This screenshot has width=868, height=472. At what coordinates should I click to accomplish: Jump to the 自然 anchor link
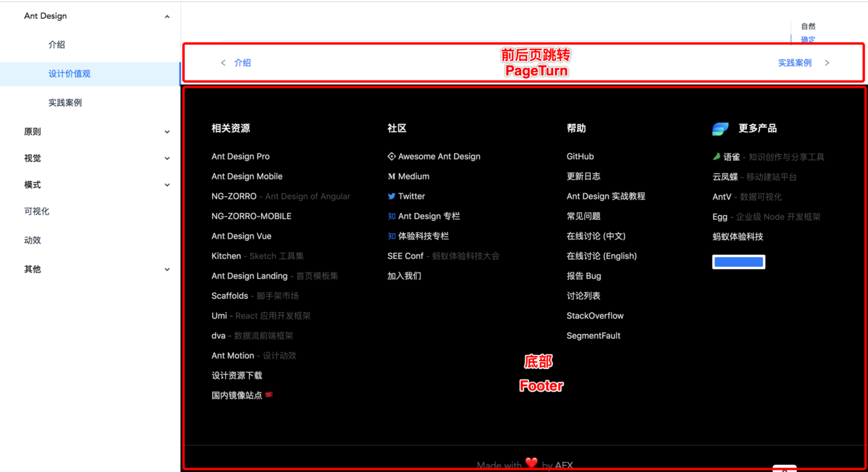[x=808, y=27]
